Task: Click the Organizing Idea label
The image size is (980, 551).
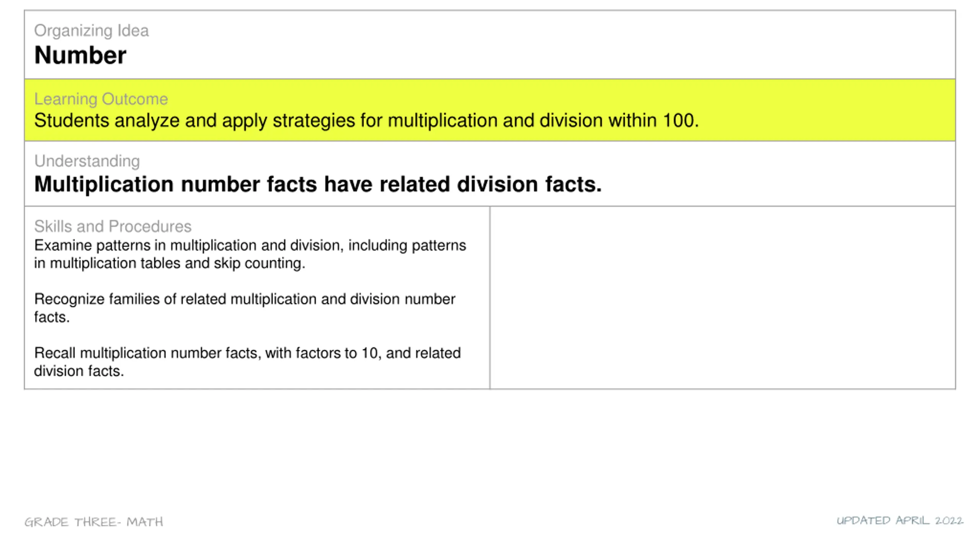Action: (91, 31)
